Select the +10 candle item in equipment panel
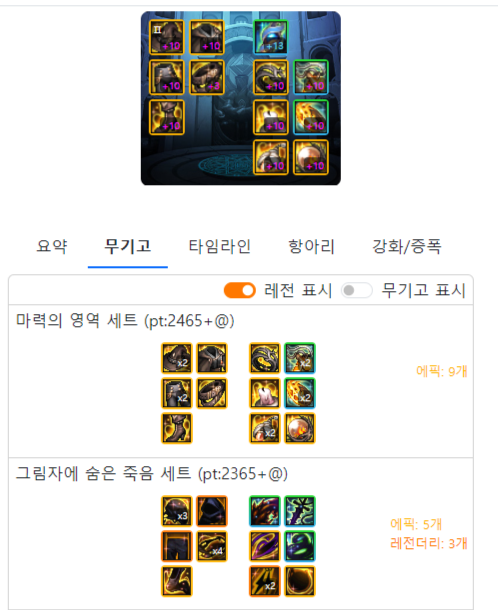Viewport: 498px width, 610px height. (x=271, y=117)
